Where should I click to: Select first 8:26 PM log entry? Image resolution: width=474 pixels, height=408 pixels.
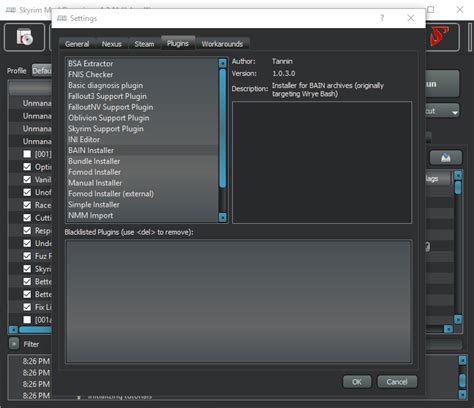click(36, 361)
